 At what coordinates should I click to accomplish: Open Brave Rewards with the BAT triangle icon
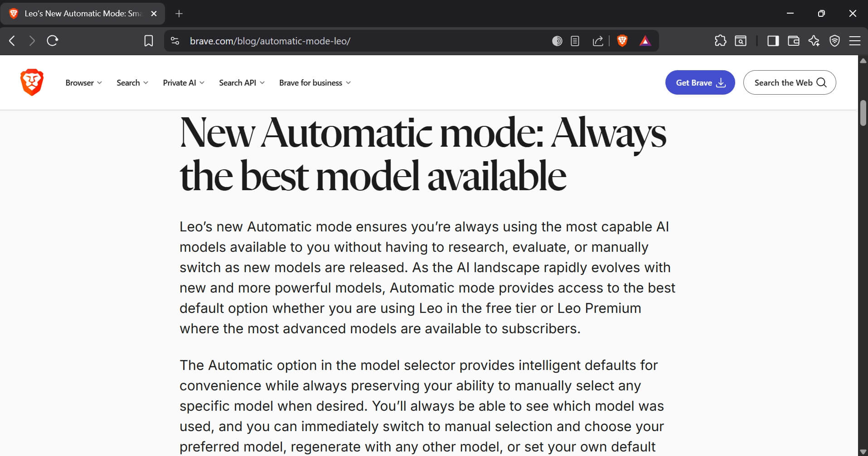point(646,41)
